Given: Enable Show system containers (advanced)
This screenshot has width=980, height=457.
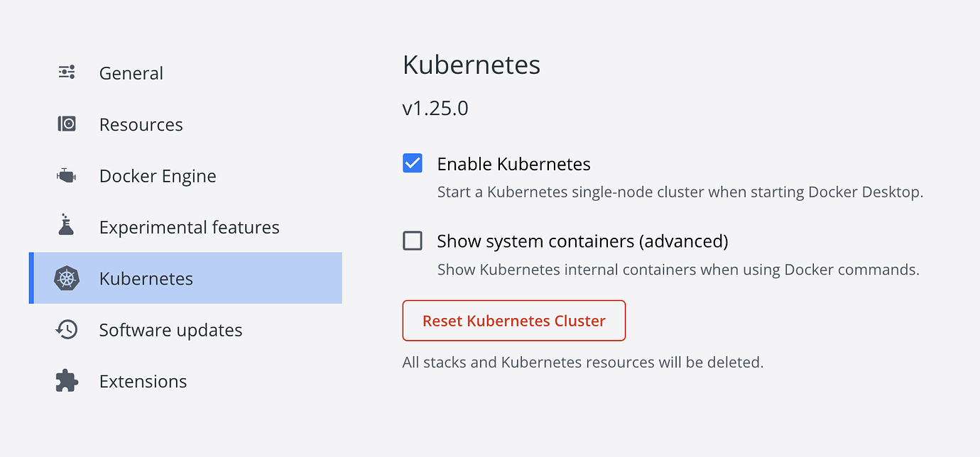Looking at the screenshot, I should (412, 241).
